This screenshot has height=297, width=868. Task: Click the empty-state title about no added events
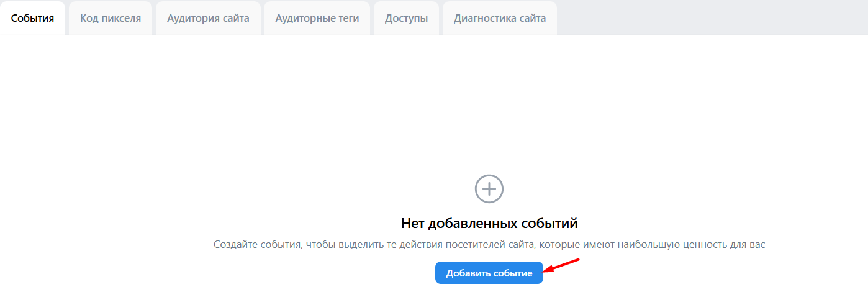489,222
